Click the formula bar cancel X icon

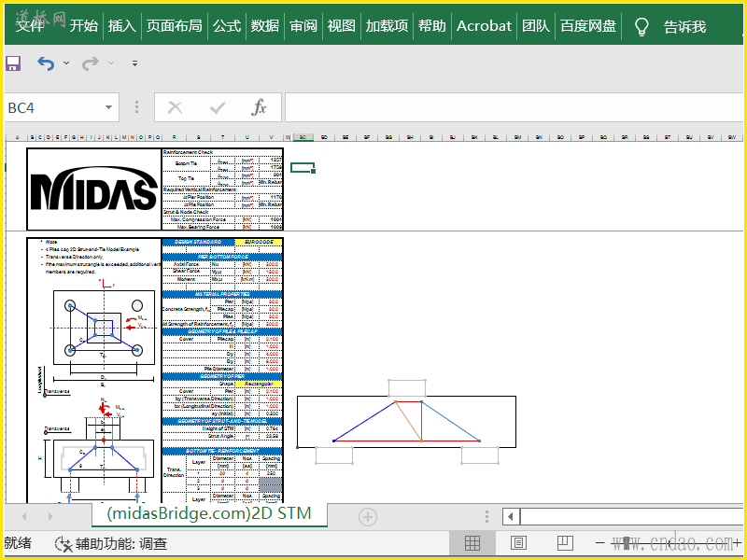175,107
